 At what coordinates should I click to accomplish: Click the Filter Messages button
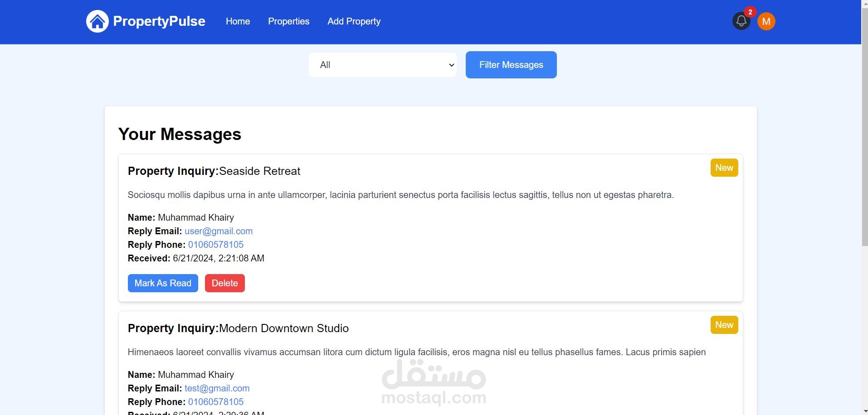511,65
